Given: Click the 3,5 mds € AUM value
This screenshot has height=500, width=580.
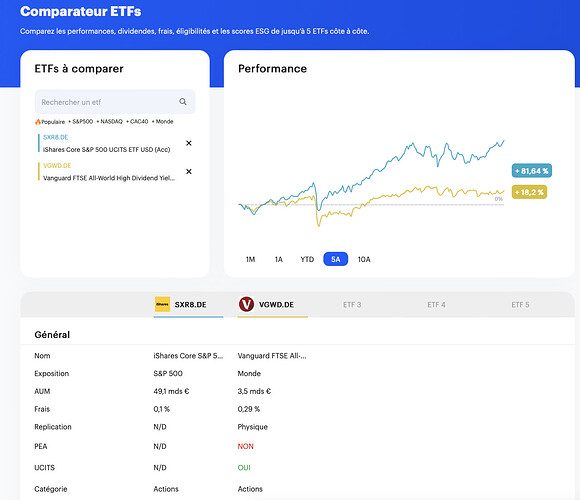Looking at the screenshot, I should pos(254,391).
